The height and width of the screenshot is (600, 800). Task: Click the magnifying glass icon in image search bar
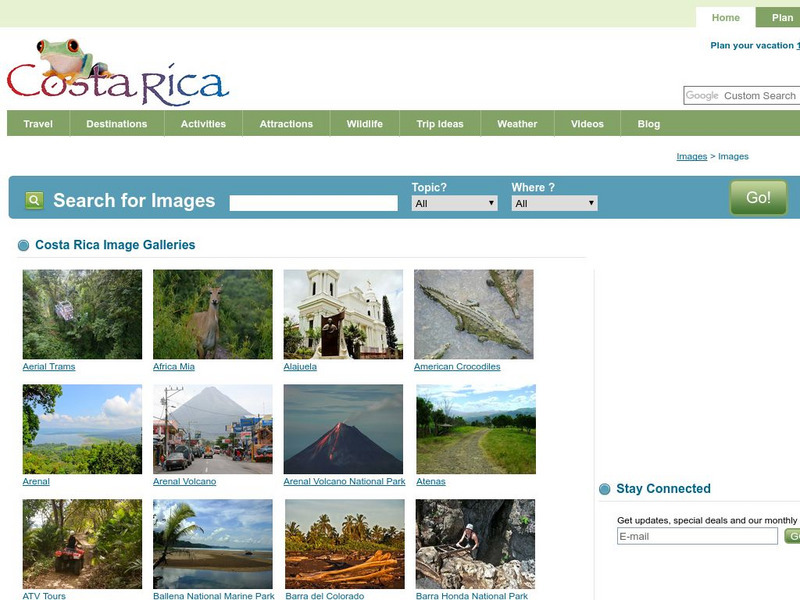coord(32,200)
